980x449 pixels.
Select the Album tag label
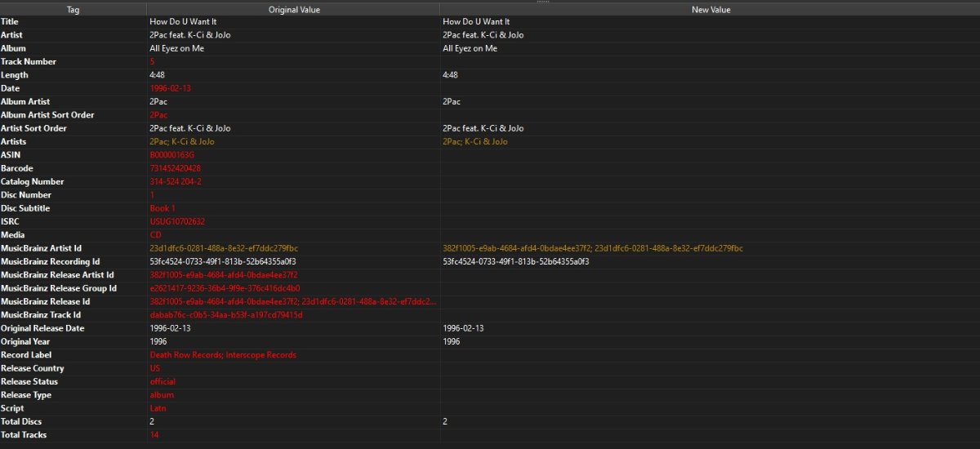tap(12, 48)
